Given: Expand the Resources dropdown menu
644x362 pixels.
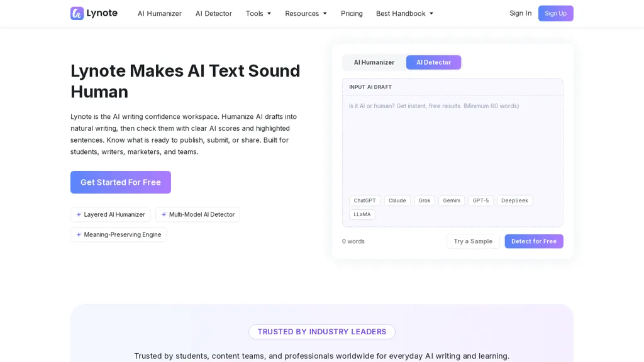Looking at the screenshot, I should tap(306, 14).
